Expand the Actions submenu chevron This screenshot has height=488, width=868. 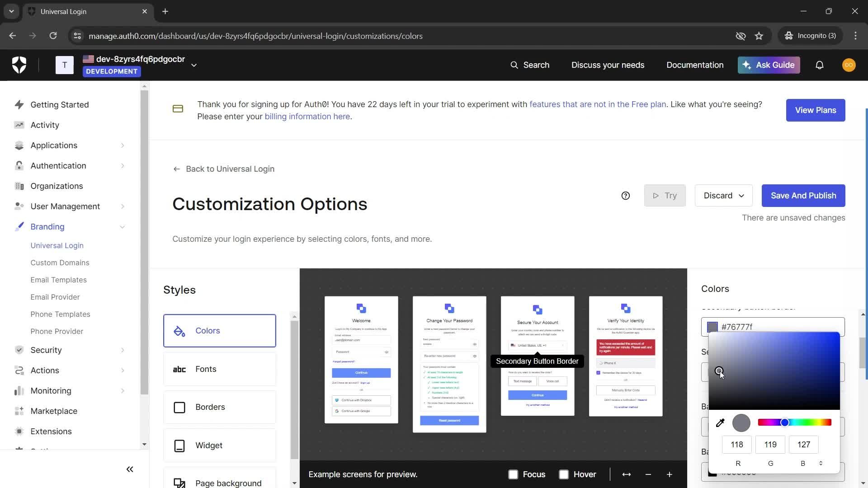(x=123, y=371)
